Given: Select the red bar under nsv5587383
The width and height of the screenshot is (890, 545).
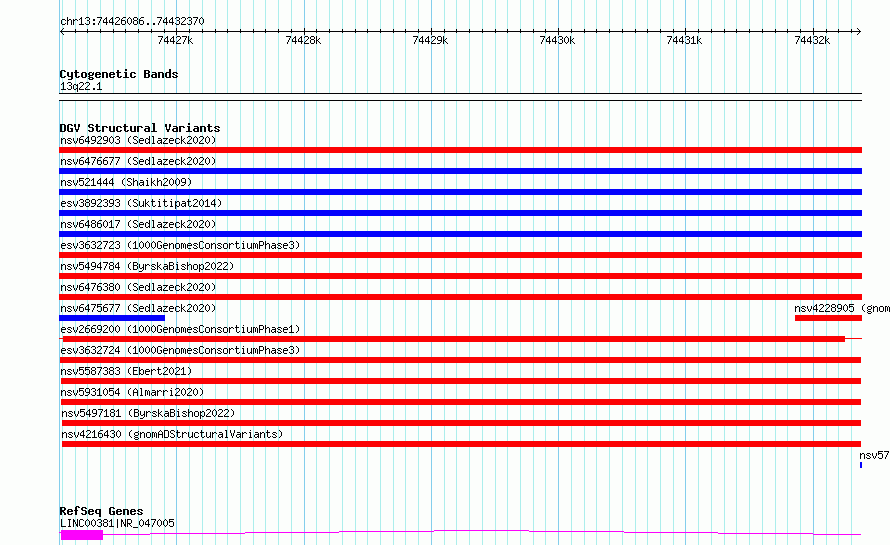Looking at the screenshot, I should pyautogui.click(x=460, y=381).
